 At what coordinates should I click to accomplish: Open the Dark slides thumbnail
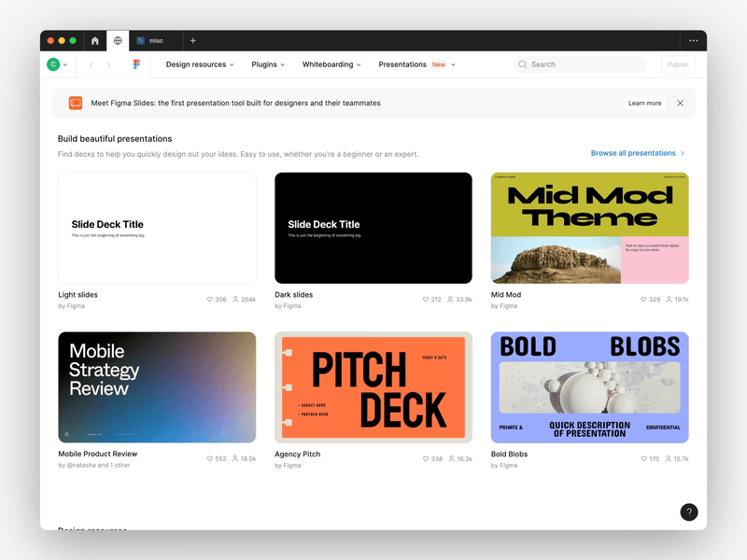[373, 228]
